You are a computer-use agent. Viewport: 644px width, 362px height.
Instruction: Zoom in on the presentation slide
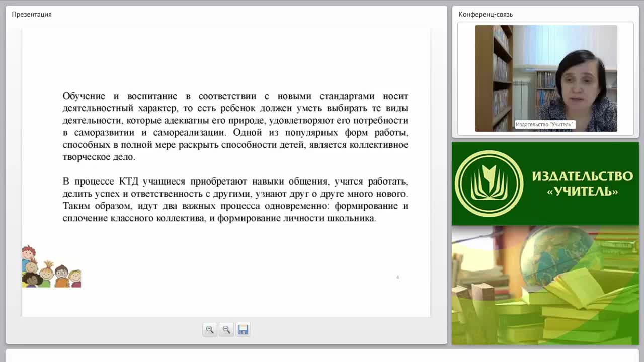click(210, 330)
